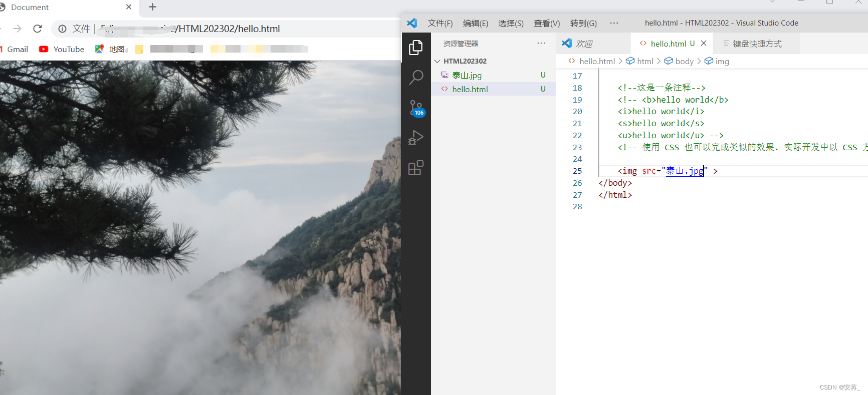
Task: Click the VS Code logo in title bar
Action: tap(412, 23)
